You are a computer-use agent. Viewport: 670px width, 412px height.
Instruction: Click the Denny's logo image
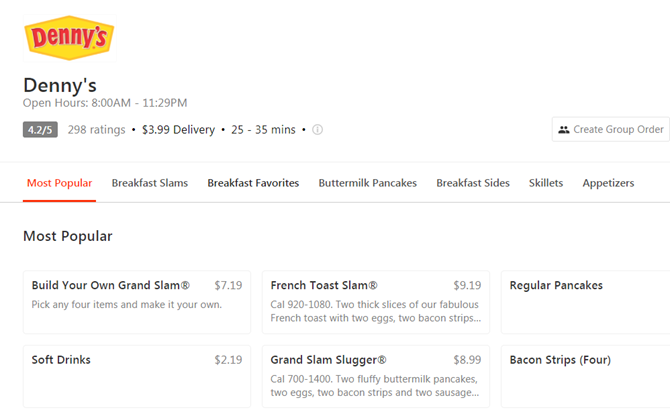[x=69, y=38]
